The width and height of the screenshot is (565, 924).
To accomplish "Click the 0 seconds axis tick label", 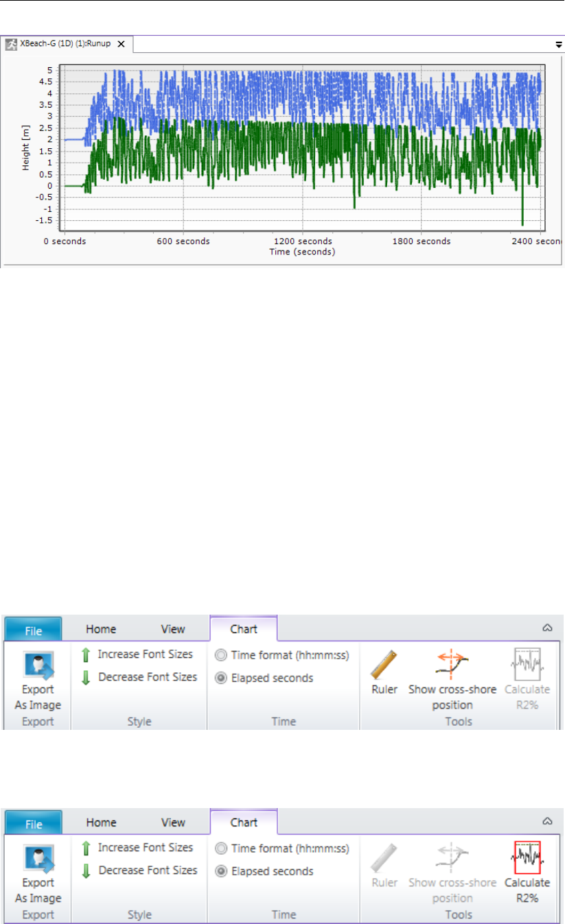I will click(65, 241).
